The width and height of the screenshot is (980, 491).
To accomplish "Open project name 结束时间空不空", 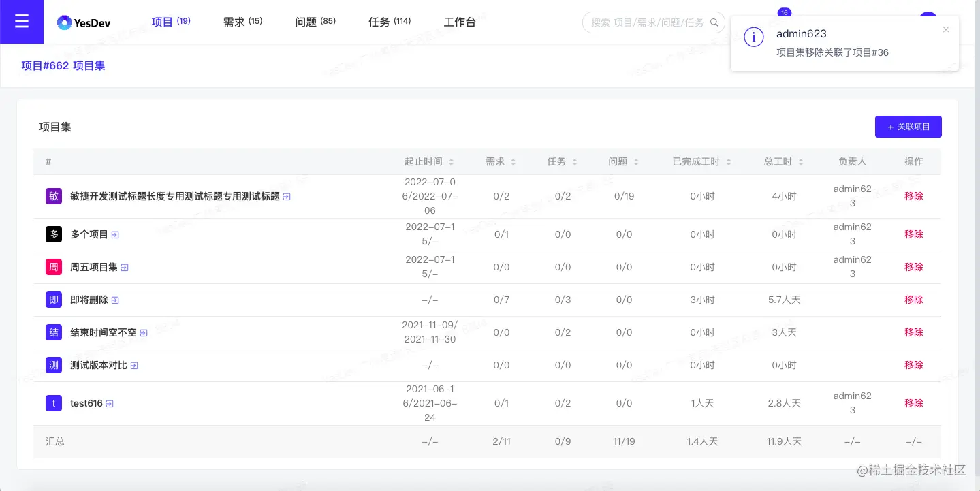I will (104, 332).
